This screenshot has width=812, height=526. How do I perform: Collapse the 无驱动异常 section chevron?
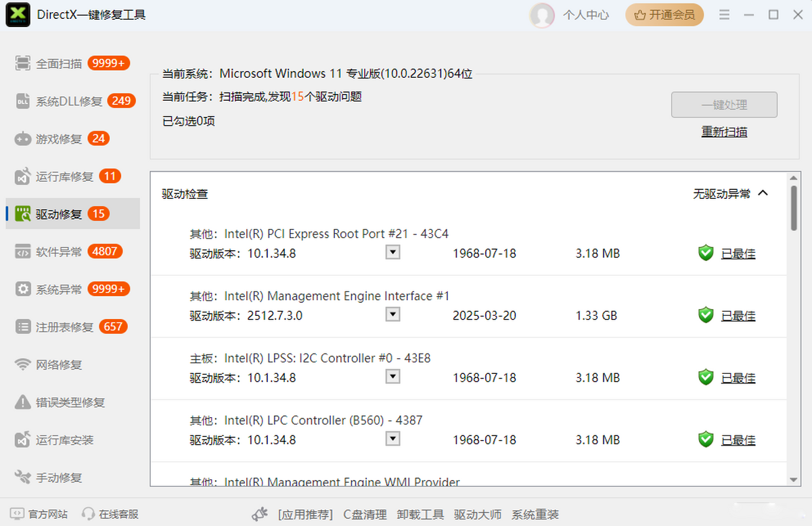click(x=763, y=193)
